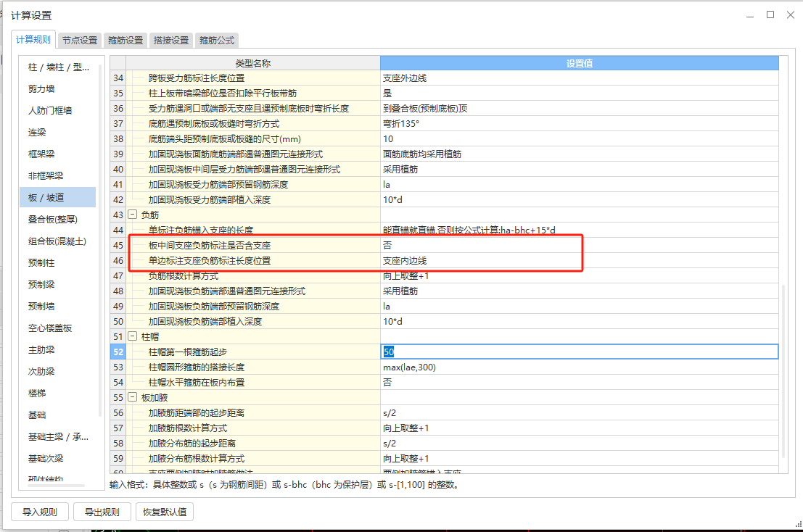Click value 是 in row 35

pos(579,93)
